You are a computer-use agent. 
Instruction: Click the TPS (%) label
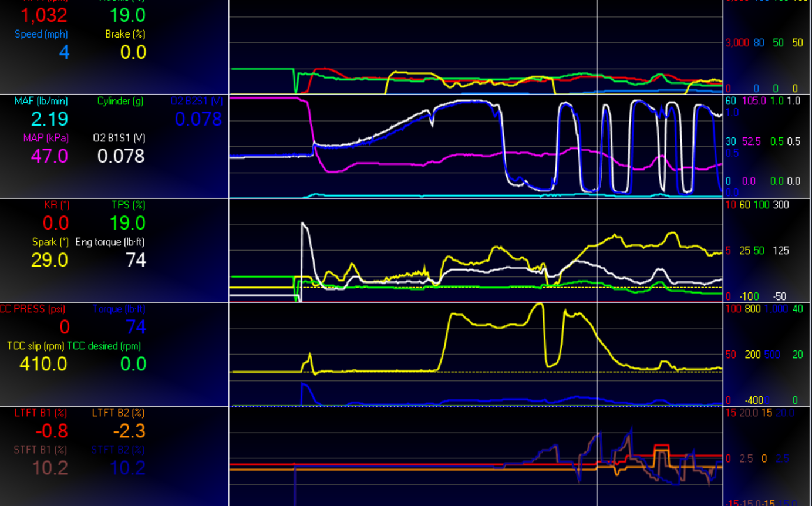pyautogui.click(x=129, y=205)
